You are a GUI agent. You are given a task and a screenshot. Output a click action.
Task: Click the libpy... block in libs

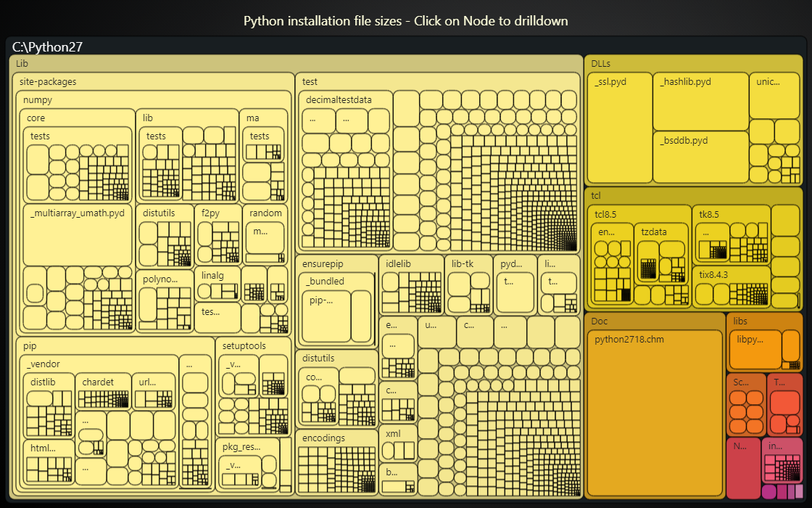pyautogui.click(x=755, y=350)
